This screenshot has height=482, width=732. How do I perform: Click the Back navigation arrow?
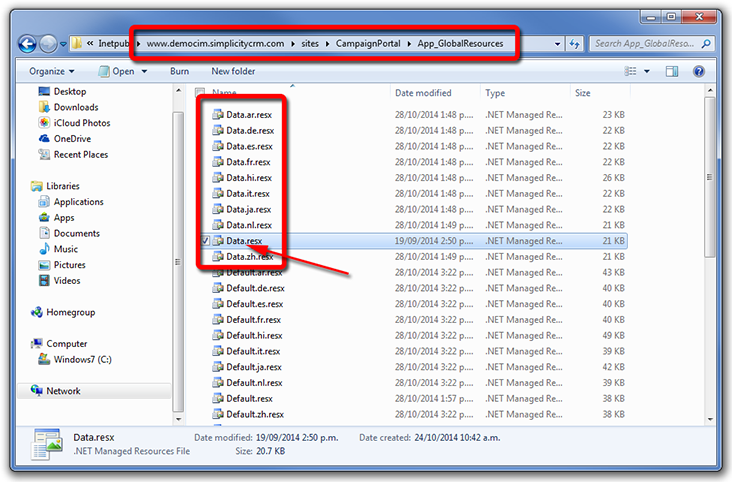27,44
